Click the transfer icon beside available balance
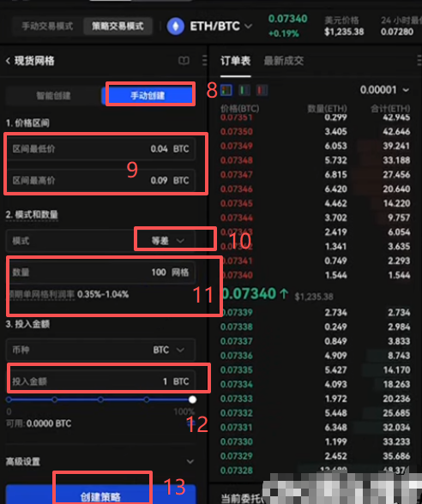 click(191, 423)
